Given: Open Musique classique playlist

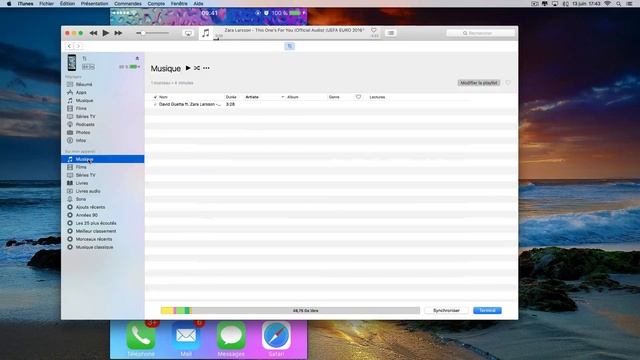Looking at the screenshot, I should 94,247.
